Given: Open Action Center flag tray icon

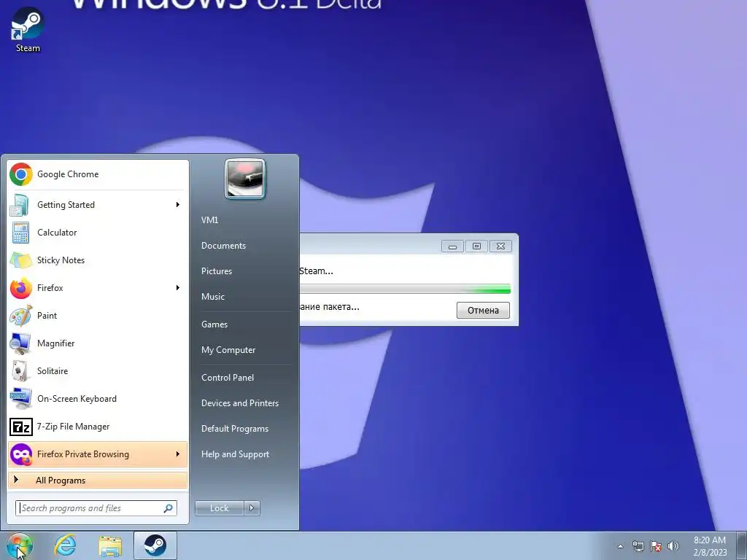Looking at the screenshot, I should (656, 546).
